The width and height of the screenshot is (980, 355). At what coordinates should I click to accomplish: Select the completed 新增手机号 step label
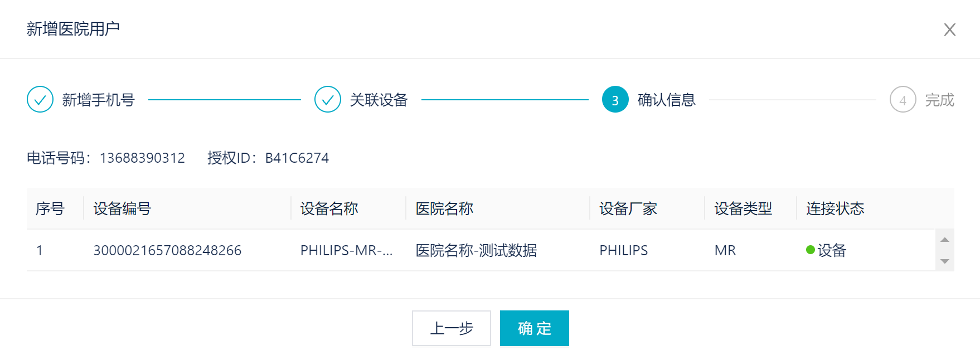[98, 99]
